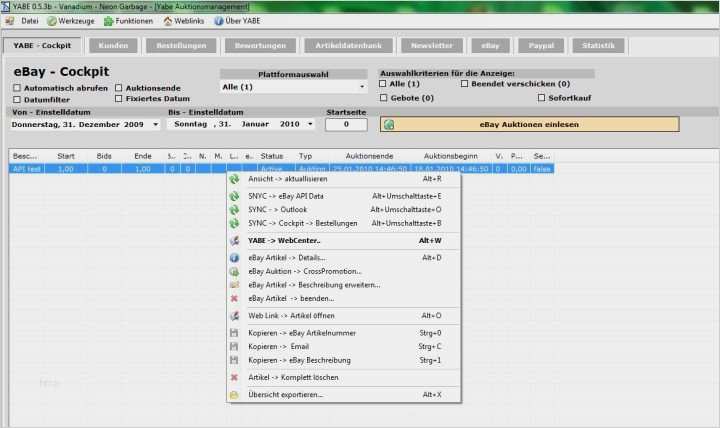This screenshot has height=428, width=720.
Task: Check Beendet verschicken (0) checkbox
Action: pos(464,84)
